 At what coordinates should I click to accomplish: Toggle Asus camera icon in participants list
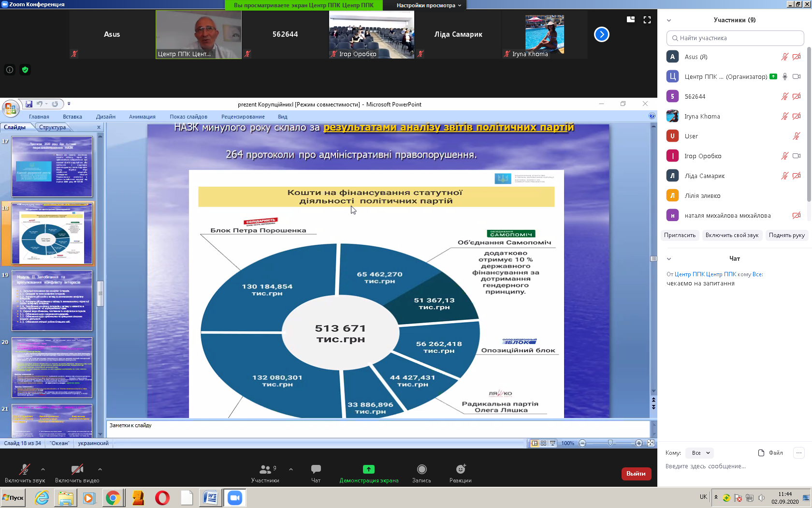click(x=797, y=57)
